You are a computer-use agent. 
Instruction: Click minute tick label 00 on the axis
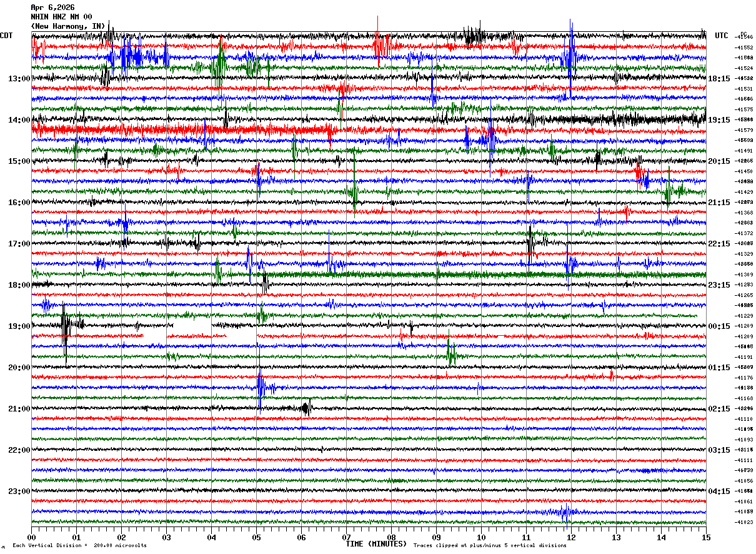(x=31, y=537)
